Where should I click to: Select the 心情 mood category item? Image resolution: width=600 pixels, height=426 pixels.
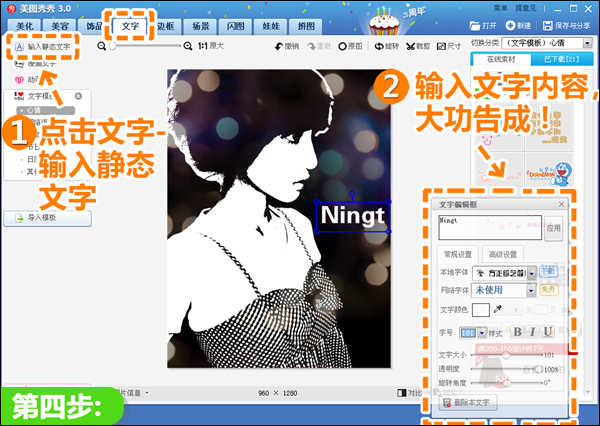[46, 110]
